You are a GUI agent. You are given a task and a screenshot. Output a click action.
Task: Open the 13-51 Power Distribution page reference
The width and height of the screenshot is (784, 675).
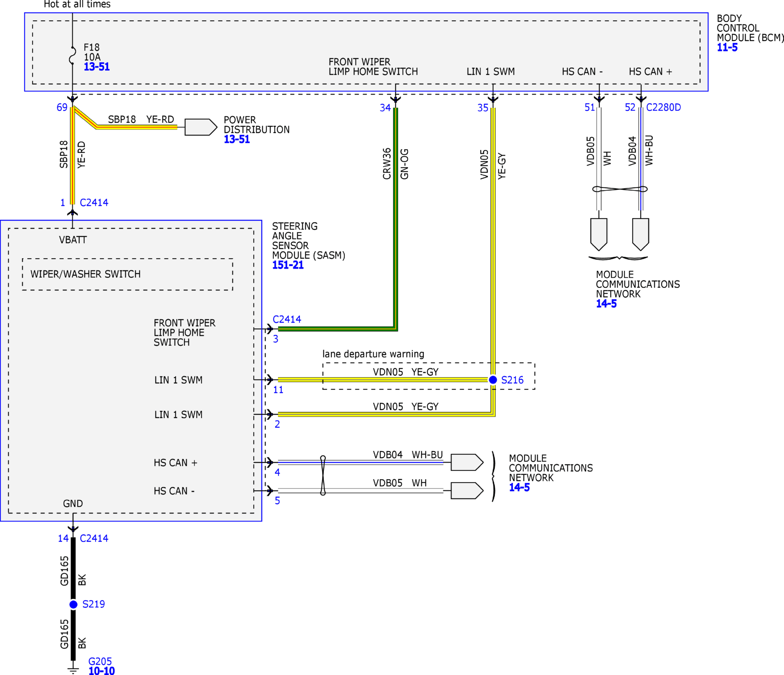click(236, 139)
